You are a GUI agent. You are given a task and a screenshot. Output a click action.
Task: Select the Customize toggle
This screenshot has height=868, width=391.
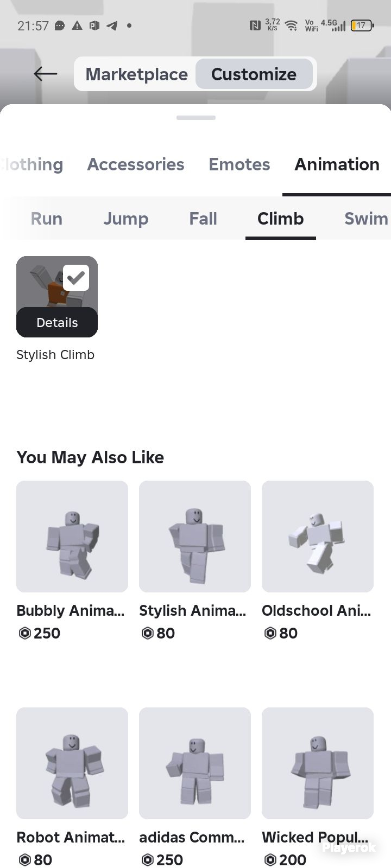click(x=254, y=74)
